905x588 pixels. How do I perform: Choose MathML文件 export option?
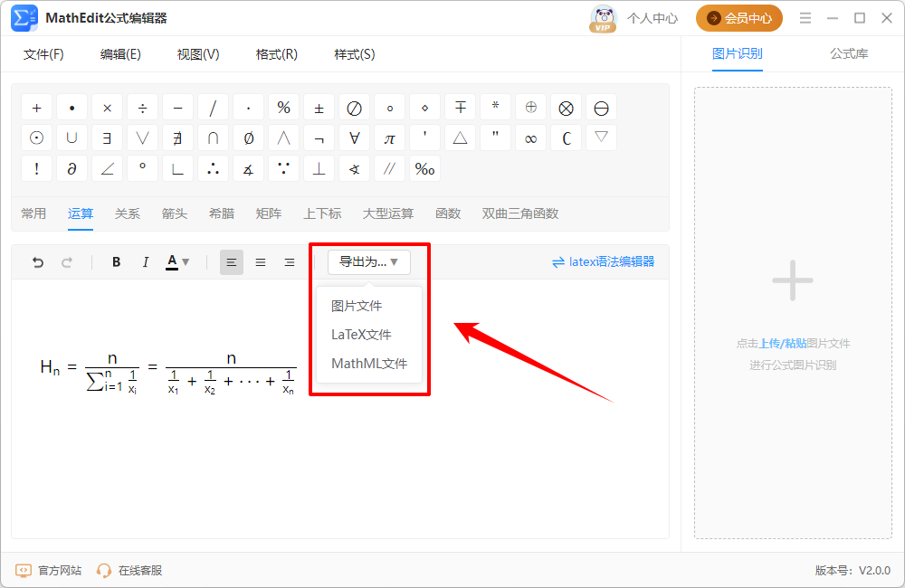369,364
